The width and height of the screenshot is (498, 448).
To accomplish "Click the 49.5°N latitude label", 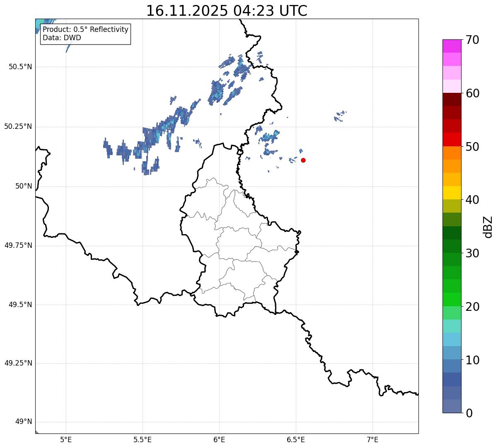I will (x=20, y=305).
